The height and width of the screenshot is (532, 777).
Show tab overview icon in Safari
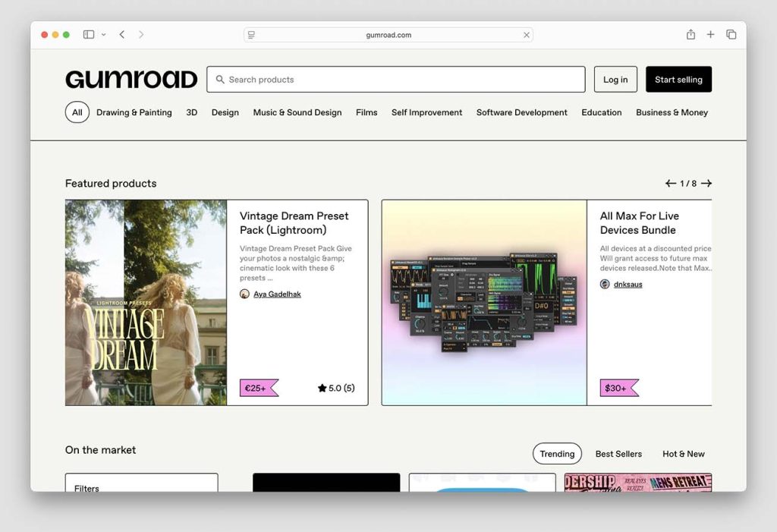click(x=731, y=35)
